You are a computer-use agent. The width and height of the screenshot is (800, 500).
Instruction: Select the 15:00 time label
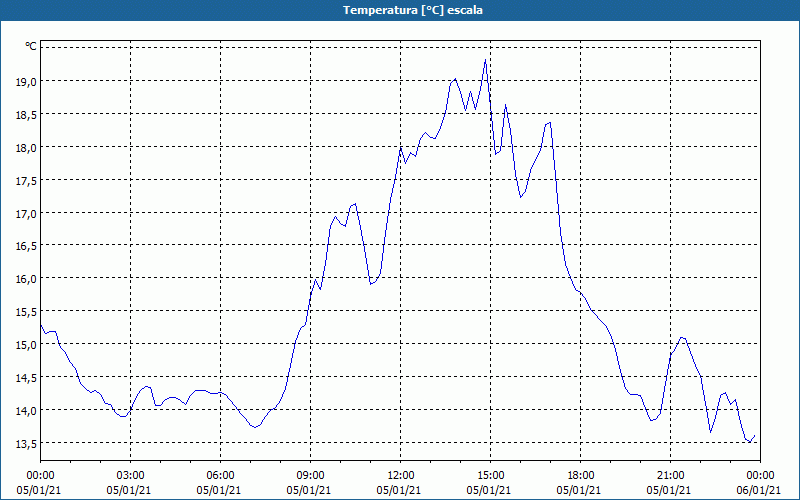(490, 476)
